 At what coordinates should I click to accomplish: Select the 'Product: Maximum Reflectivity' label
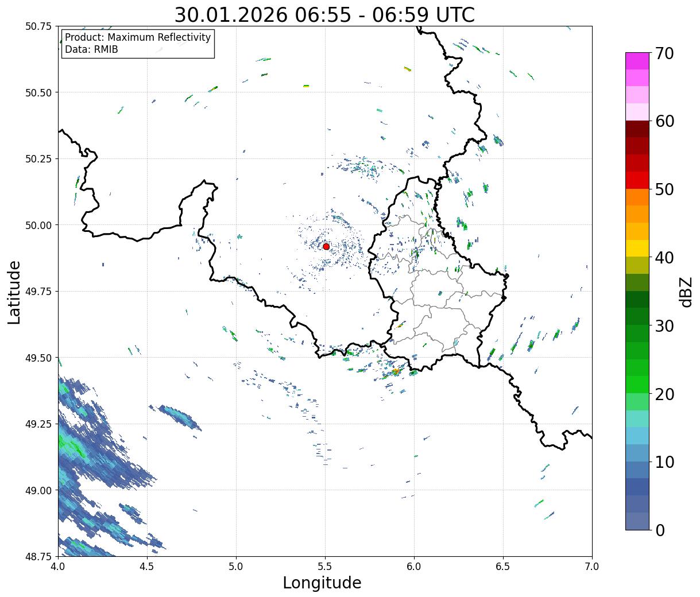coord(138,37)
